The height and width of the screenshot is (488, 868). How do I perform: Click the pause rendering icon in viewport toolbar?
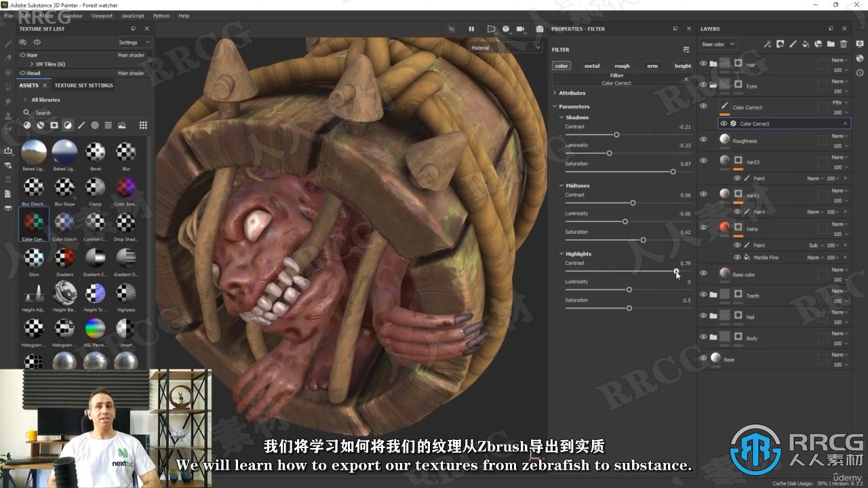471,29
